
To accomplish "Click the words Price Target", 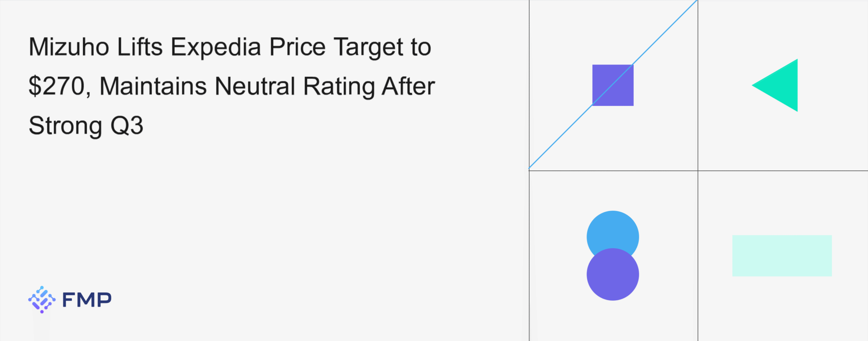I will coord(336,47).
